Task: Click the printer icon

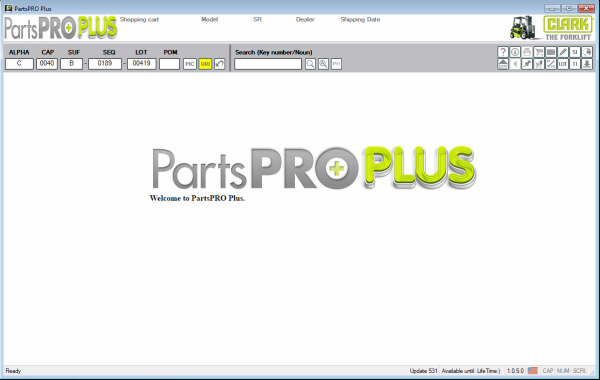Action: (527, 52)
